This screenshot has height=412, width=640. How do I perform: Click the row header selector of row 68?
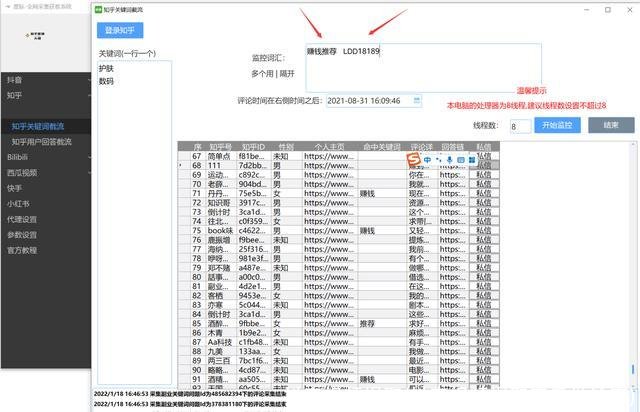tap(183, 165)
